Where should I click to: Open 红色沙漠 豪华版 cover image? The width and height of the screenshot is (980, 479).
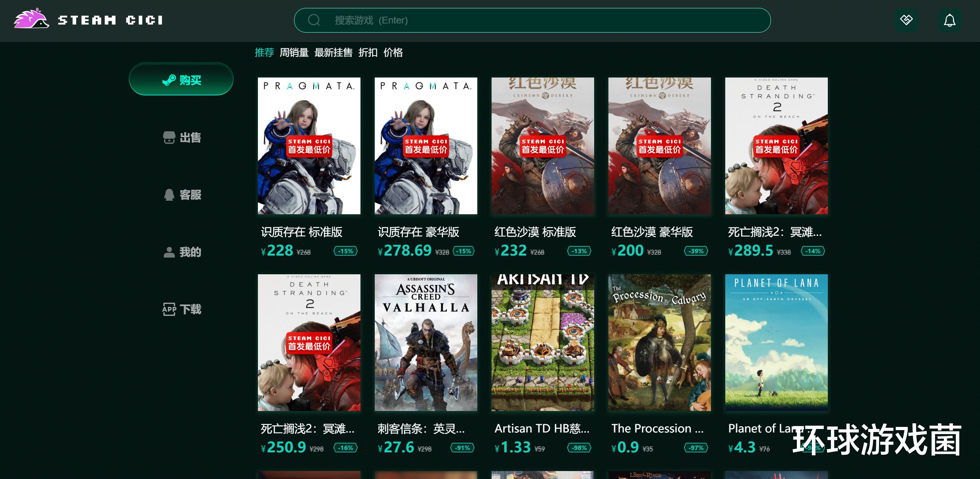coord(659,146)
